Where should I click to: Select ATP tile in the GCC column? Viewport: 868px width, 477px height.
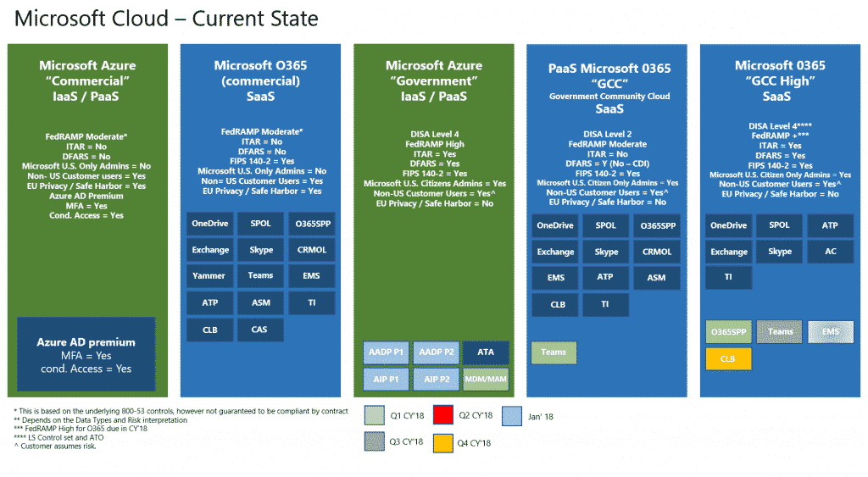click(605, 278)
